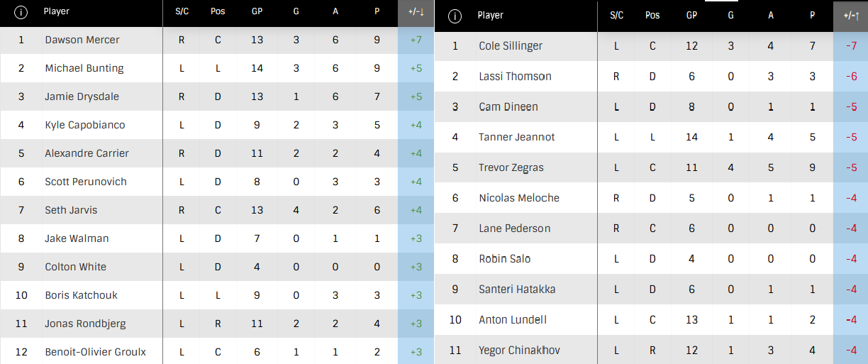This screenshot has height=364, width=868.
Task: Open Dawson Mercer's player page
Action: point(82,40)
